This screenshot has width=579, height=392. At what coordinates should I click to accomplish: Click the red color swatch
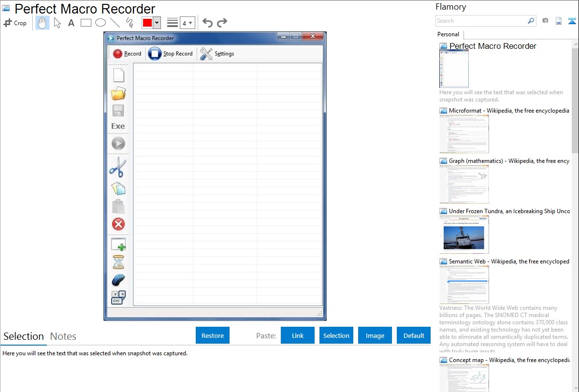pos(147,23)
